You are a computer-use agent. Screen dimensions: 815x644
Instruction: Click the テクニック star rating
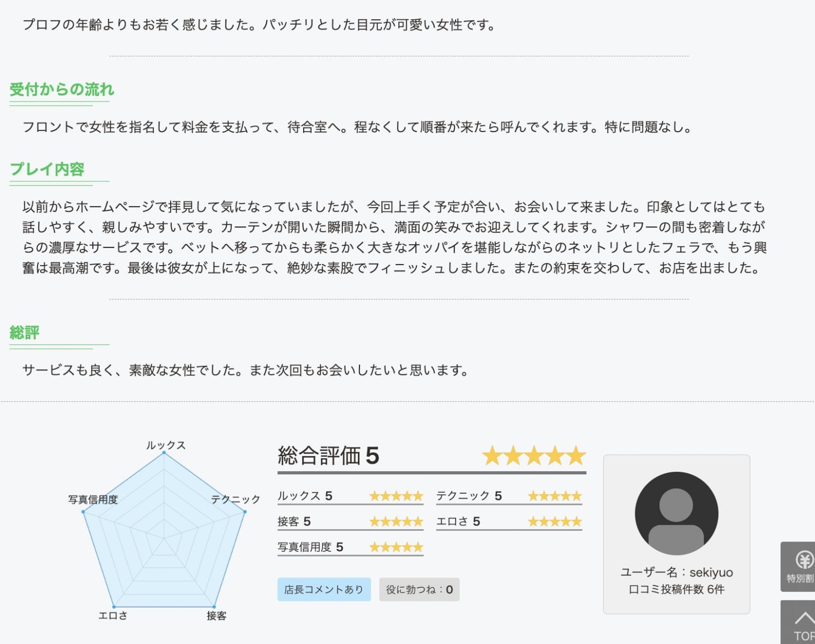[555, 496]
